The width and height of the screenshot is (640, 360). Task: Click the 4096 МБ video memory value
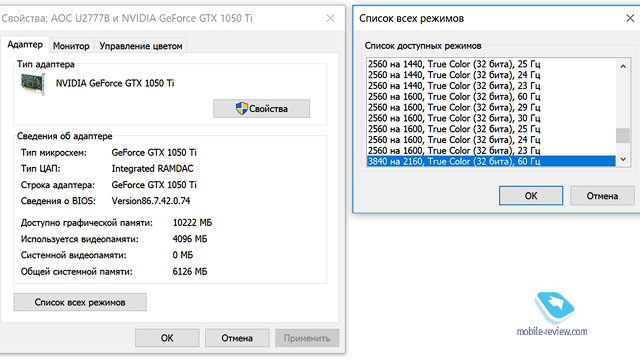190,239
